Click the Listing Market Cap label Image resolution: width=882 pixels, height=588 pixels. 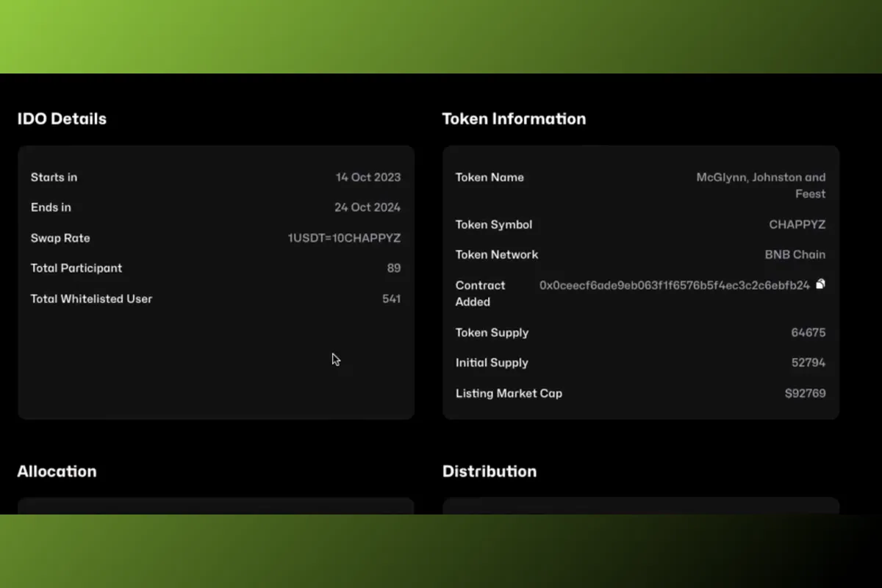tap(509, 393)
